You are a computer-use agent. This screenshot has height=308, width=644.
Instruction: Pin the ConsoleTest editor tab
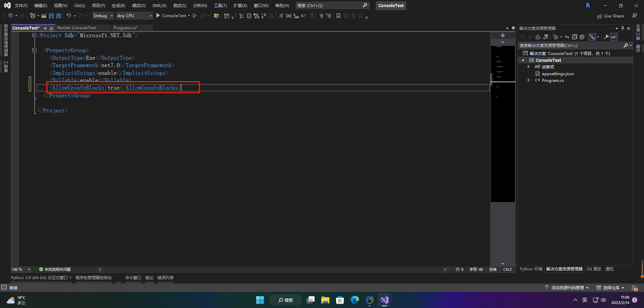tap(45, 28)
